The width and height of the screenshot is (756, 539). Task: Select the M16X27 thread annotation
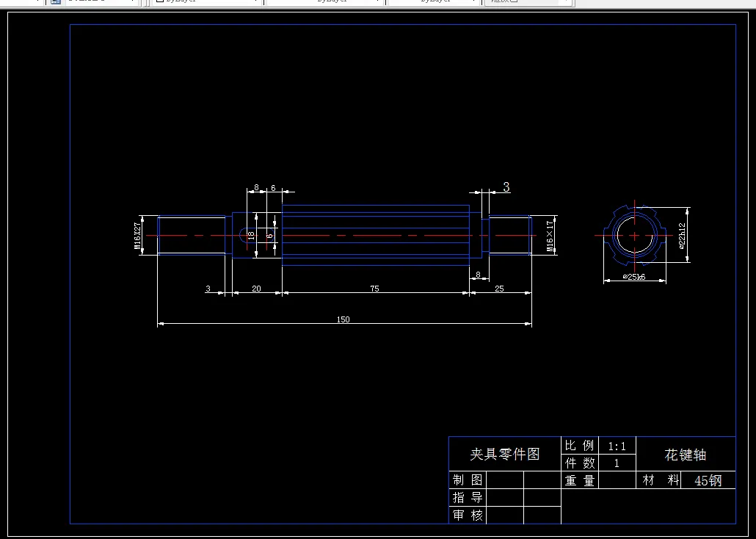pos(138,236)
